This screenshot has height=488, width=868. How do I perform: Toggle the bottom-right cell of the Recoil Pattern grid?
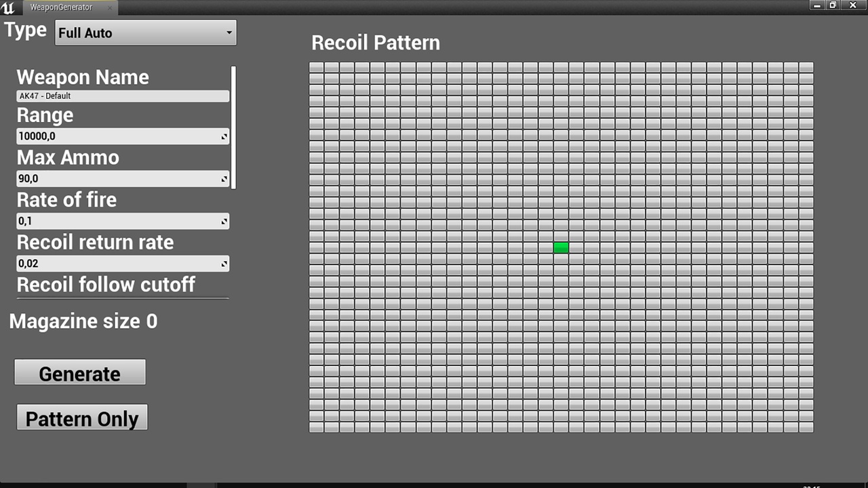click(x=806, y=427)
